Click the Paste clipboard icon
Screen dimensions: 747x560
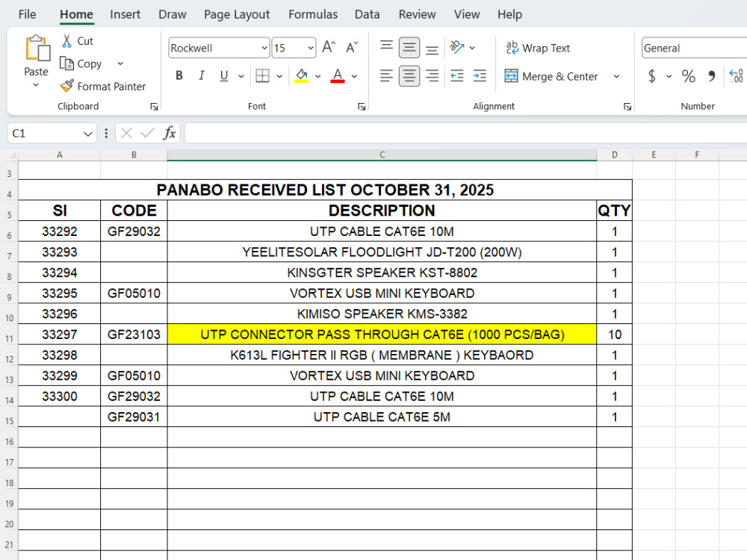[37, 49]
